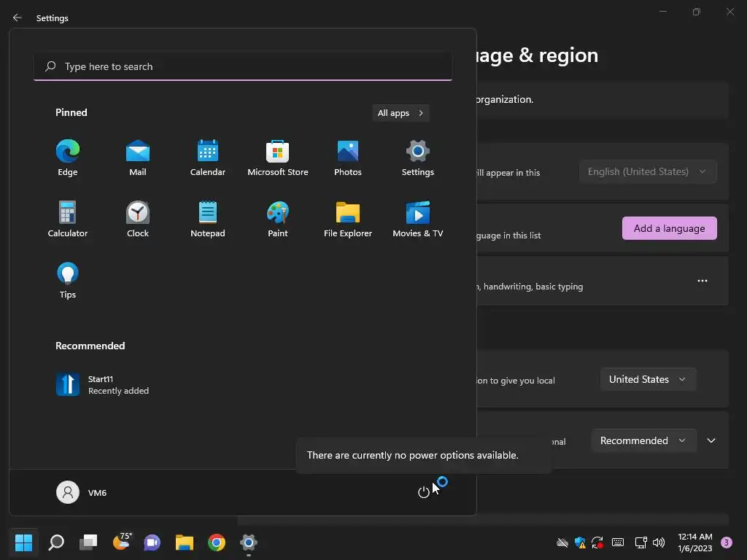Open the Clock app

tap(138, 219)
